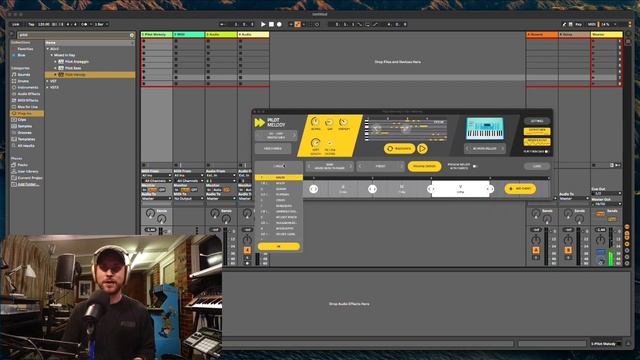Click the Regenerate button in Pilot Melody

tap(399, 149)
